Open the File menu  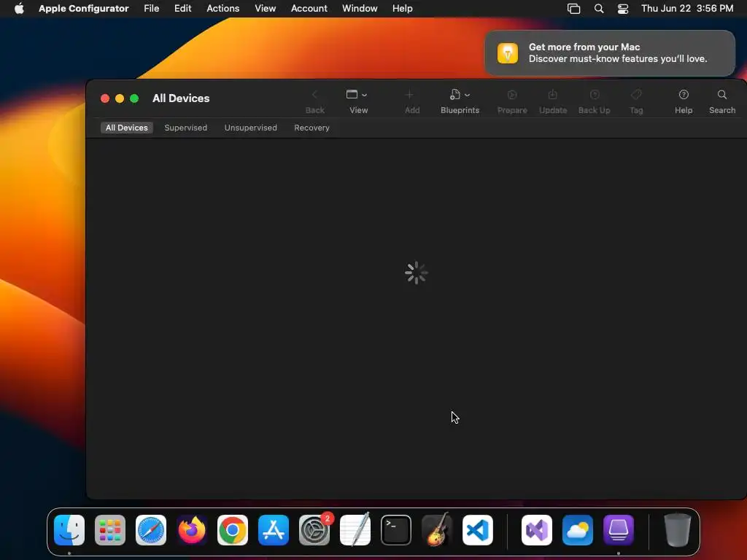pos(152,8)
